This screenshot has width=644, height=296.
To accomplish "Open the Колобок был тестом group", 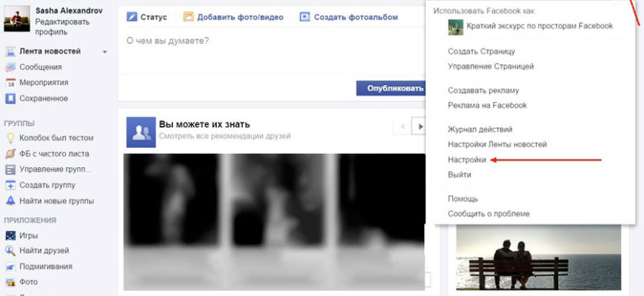I will [56, 138].
